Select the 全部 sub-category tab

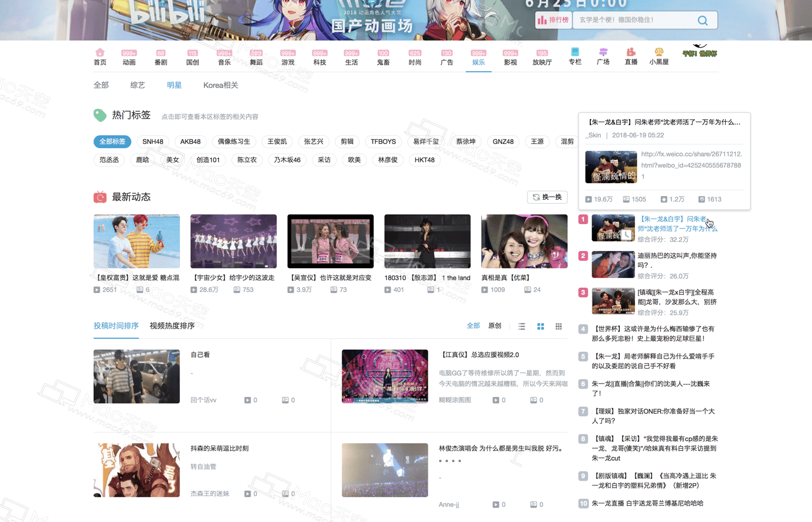101,85
